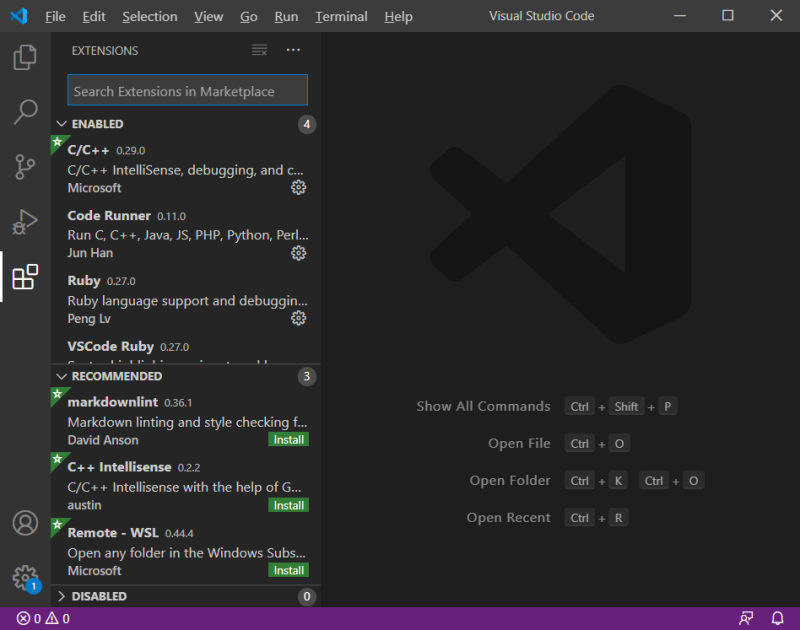800x630 pixels.
Task: Open the Run menu
Action: coord(286,16)
